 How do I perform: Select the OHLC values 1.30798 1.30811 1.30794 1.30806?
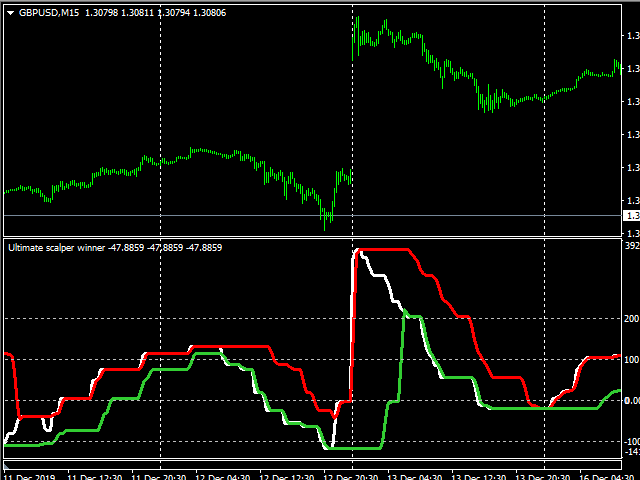click(x=156, y=13)
